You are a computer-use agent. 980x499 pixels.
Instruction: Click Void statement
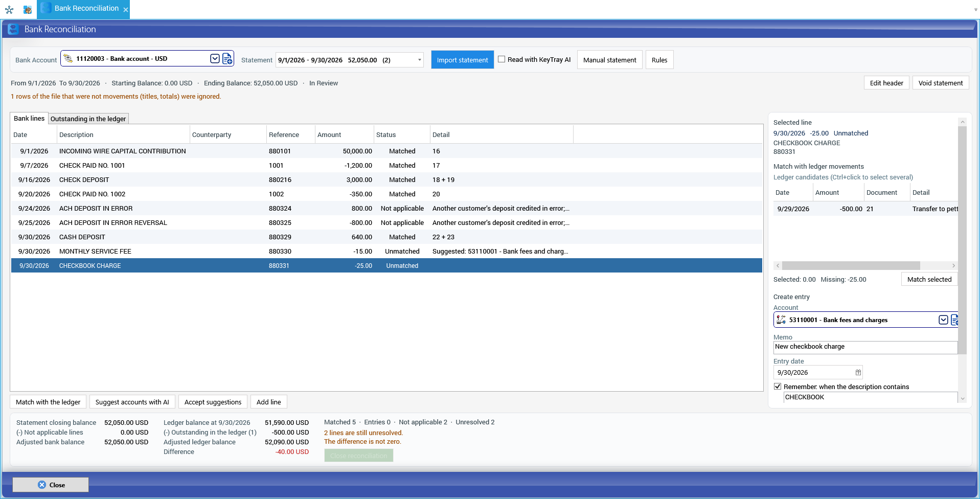coord(941,83)
